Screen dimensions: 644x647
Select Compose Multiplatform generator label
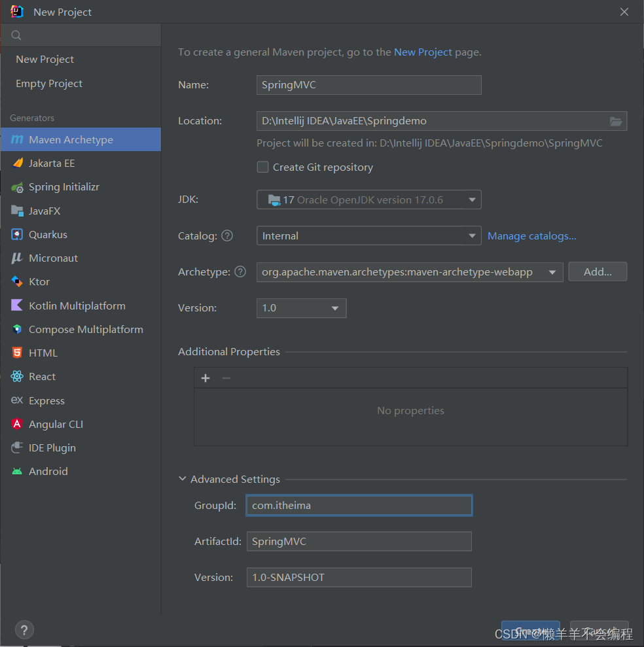[x=86, y=329]
